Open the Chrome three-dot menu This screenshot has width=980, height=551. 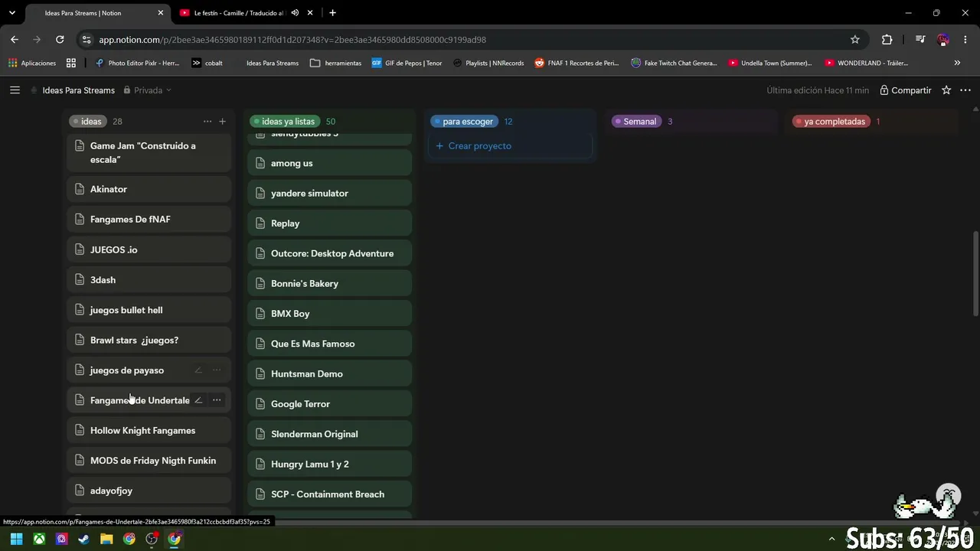coord(965,40)
